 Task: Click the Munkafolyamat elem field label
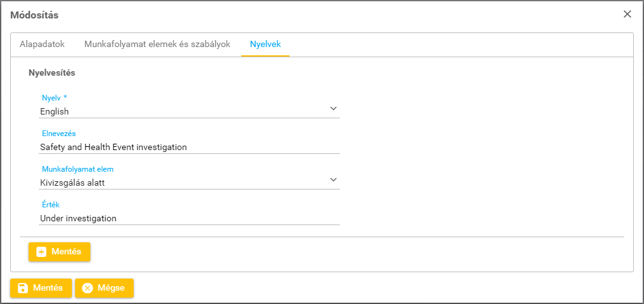pyautogui.click(x=78, y=169)
